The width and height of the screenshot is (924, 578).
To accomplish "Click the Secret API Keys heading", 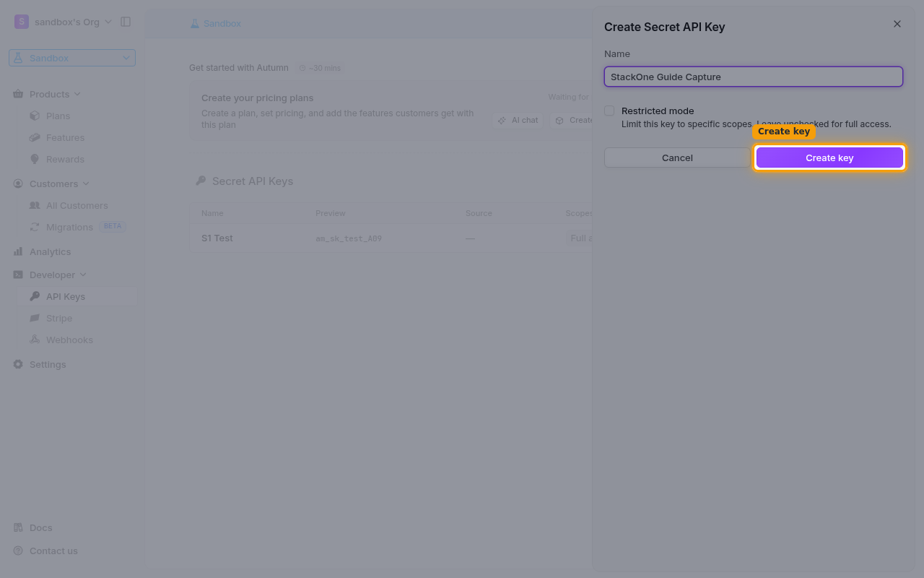I will click(x=253, y=181).
